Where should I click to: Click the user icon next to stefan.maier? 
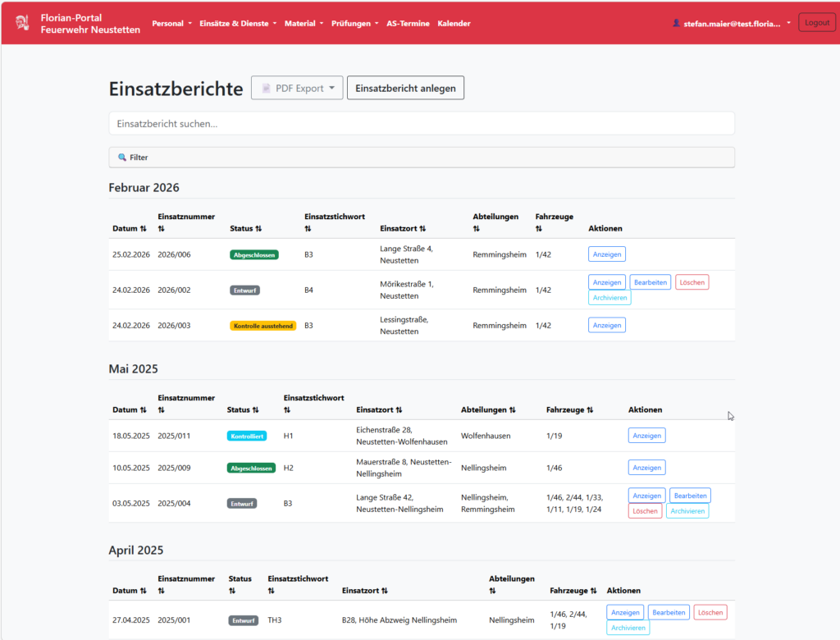(676, 24)
